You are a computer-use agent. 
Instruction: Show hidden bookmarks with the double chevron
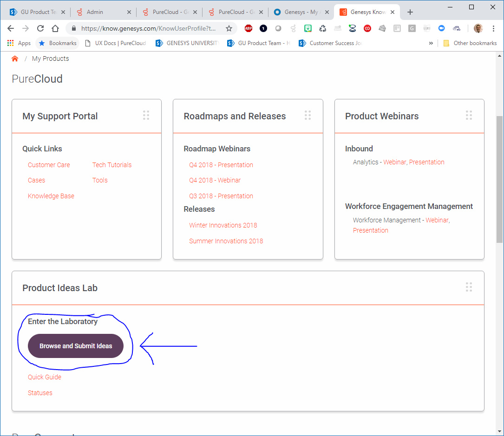(x=431, y=43)
